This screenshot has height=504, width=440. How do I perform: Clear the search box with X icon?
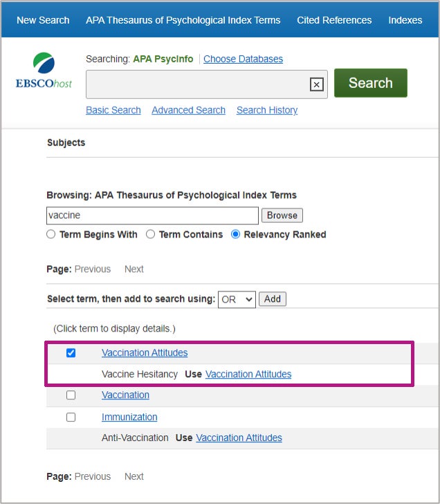[316, 84]
